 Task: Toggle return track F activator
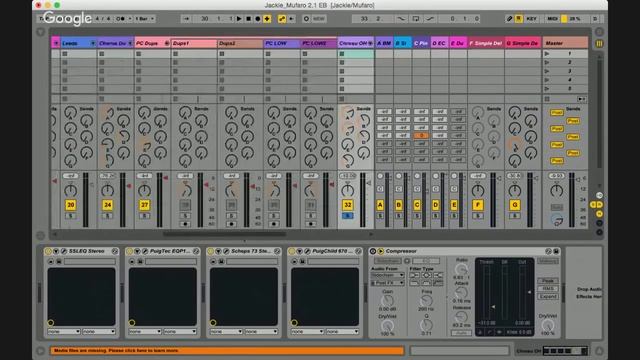tap(478, 205)
